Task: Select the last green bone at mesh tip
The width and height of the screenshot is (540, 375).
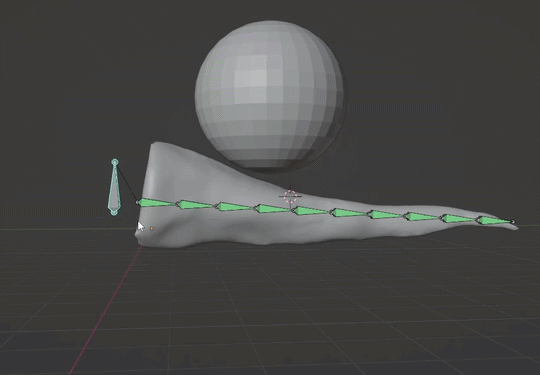Action: pyautogui.click(x=495, y=220)
